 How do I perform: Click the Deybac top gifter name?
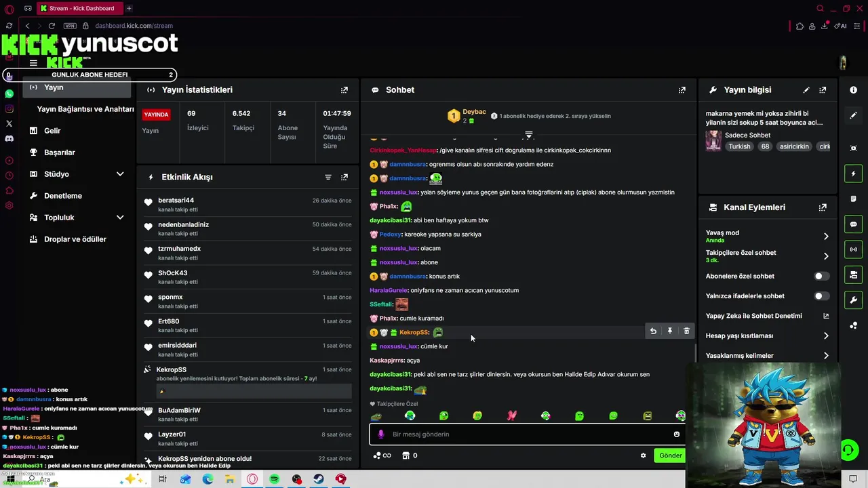coord(474,112)
